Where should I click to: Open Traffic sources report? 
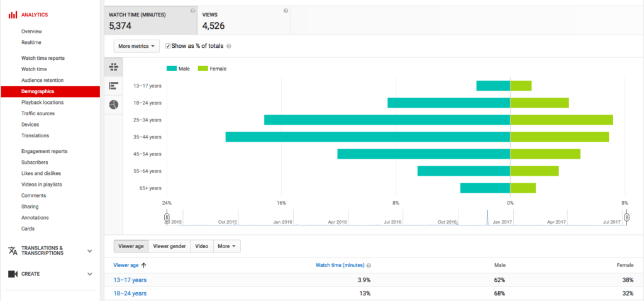[38, 113]
